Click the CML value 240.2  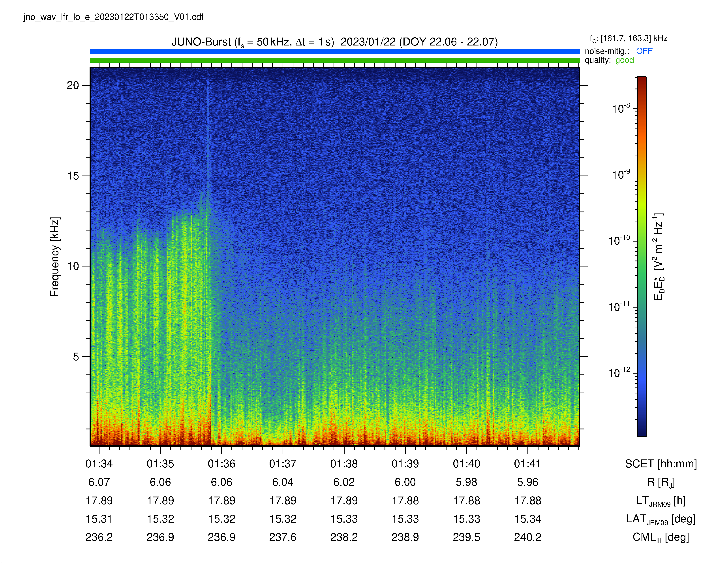528,537
